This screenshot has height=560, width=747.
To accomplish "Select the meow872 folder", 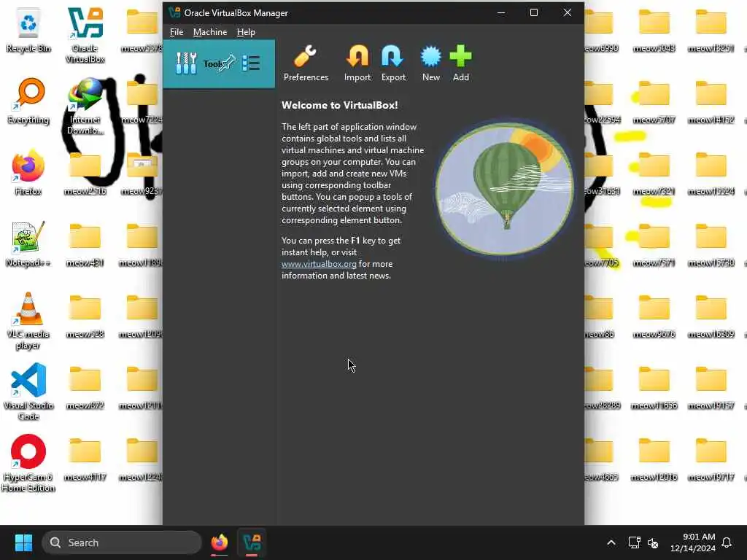I will [x=85, y=387].
